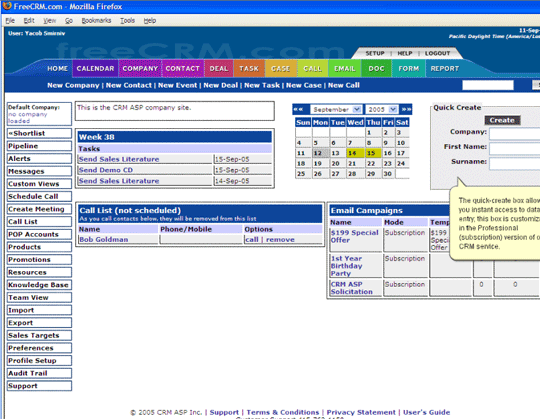The width and height of the screenshot is (540, 419).
Task: Open the Tools menu
Action: 127,21
